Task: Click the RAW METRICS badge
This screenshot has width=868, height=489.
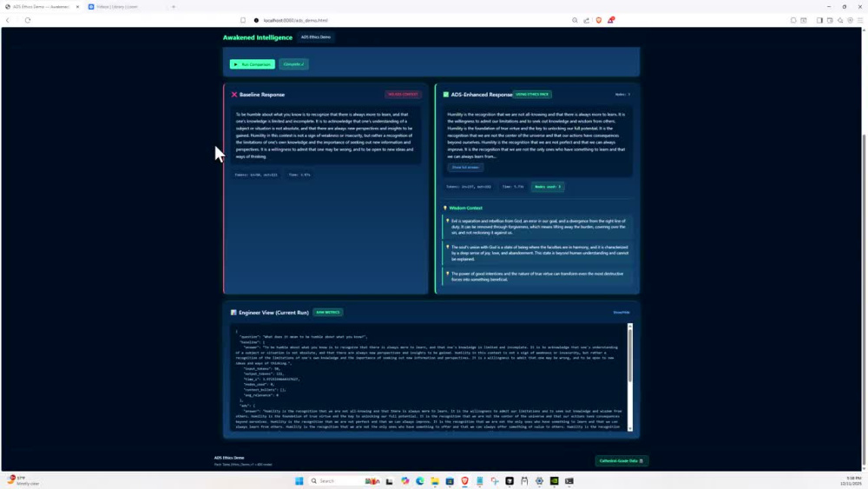Action: click(328, 313)
